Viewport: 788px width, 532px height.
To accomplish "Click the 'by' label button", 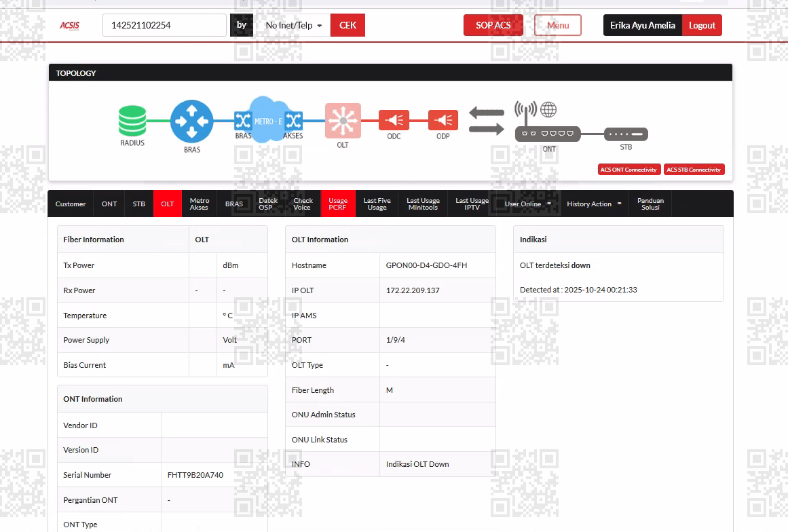I will tap(242, 25).
